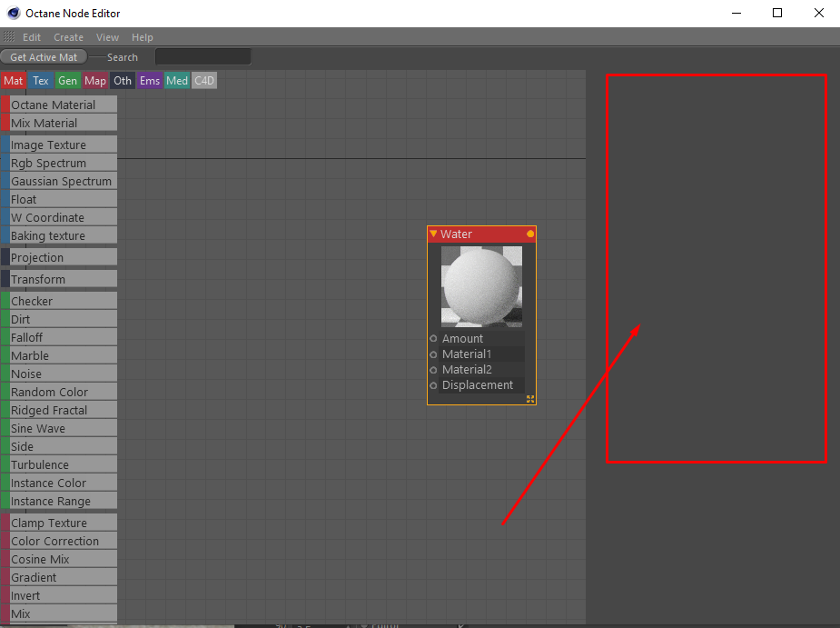Open the Create menu
840x628 pixels.
tap(69, 37)
